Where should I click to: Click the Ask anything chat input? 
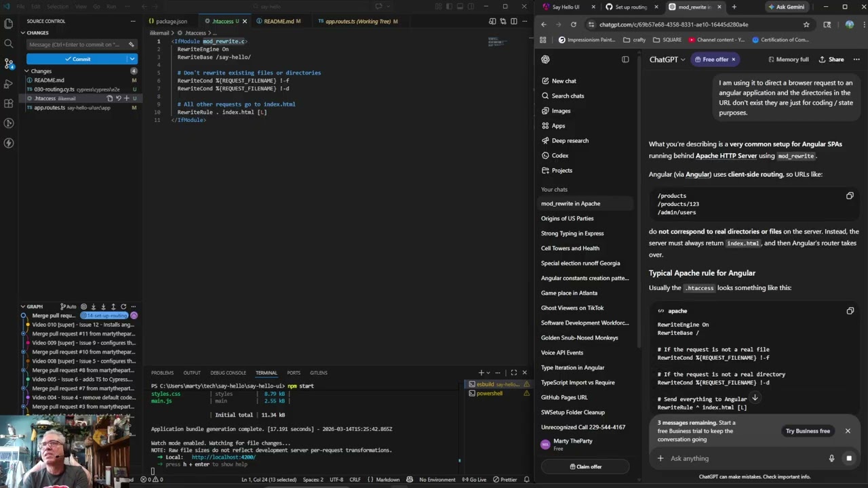(746, 458)
